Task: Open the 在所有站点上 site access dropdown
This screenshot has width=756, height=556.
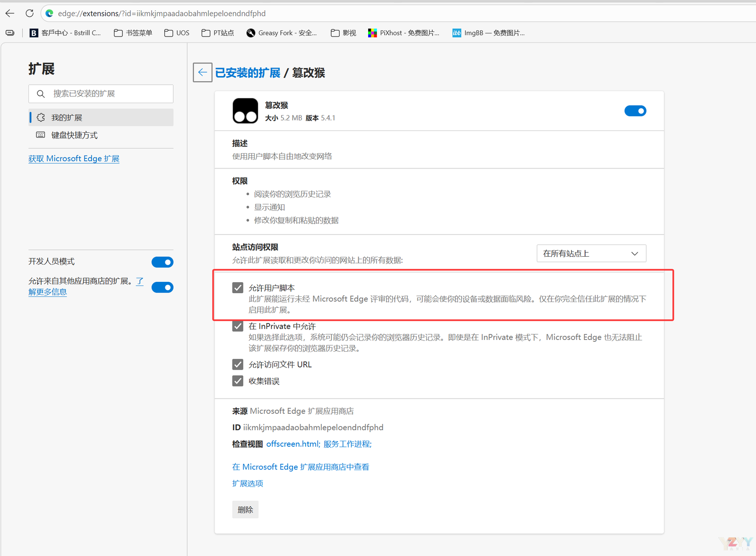Action: pos(591,253)
